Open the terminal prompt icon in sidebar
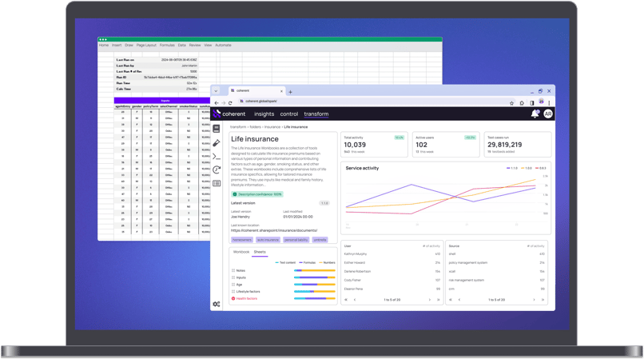The width and height of the screenshot is (644, 359). (x=217, y=156)
